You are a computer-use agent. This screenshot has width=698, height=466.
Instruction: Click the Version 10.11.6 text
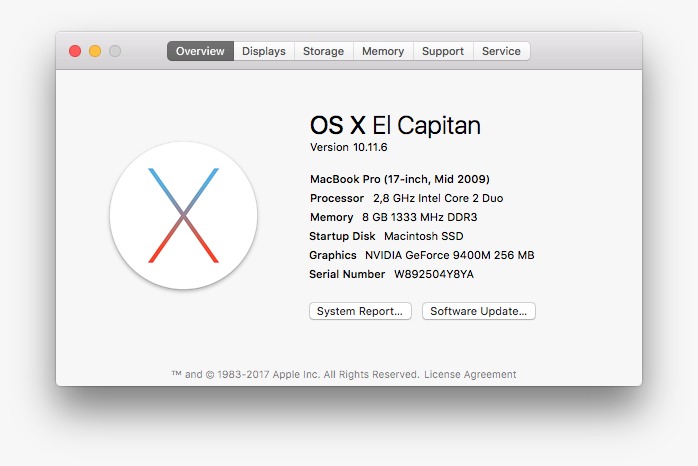(x=349, y=147)
